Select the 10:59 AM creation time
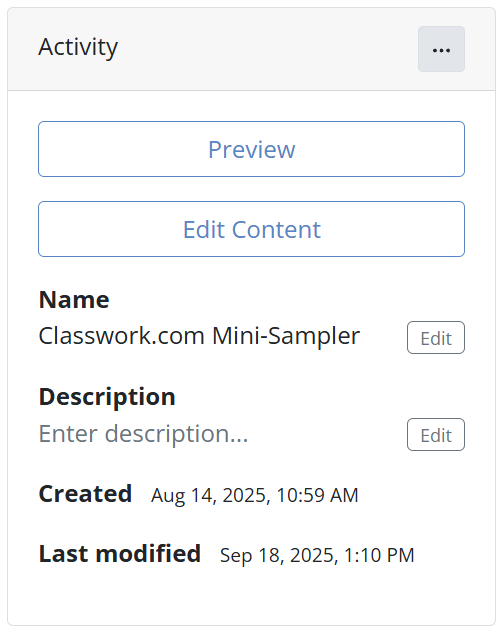Screen dimensions: 504x632 pos(317,495)
